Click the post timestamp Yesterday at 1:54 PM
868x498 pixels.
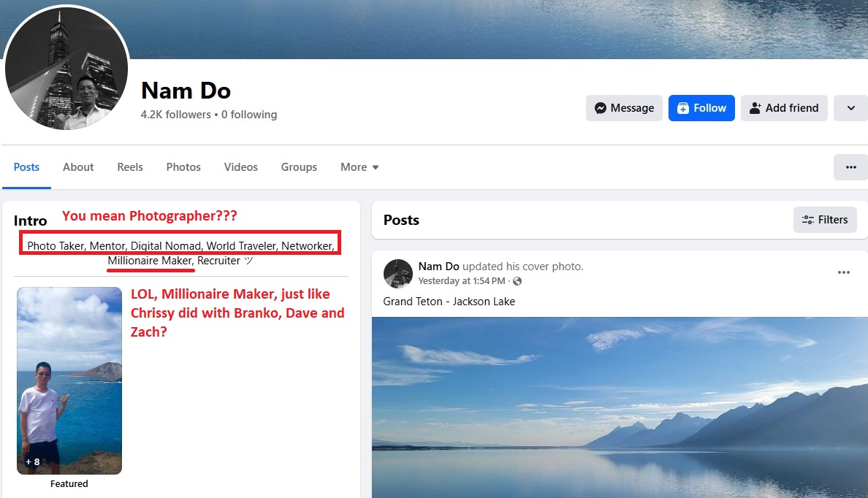461,281
